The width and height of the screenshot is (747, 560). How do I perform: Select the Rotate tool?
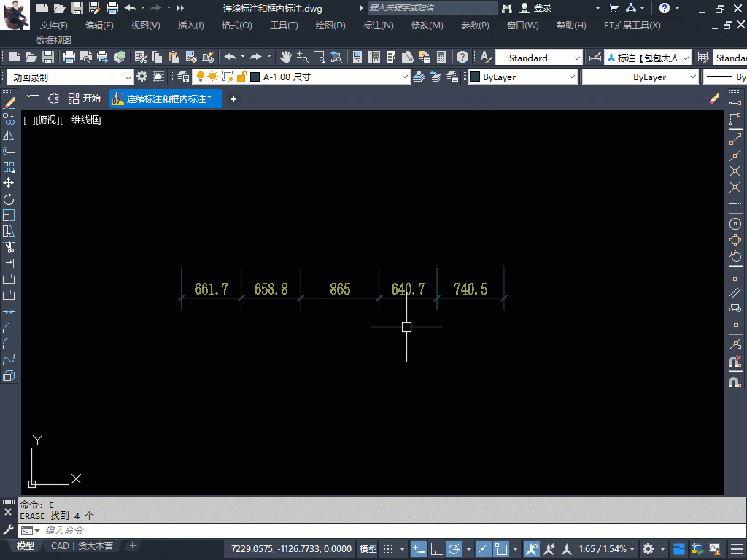tap(9, 199)
